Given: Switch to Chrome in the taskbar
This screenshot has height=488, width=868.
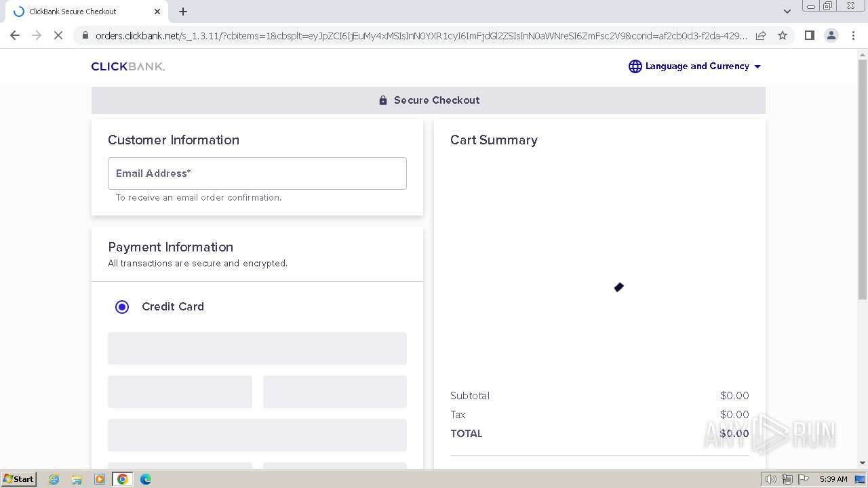Looking at the screenshot, I should 123,479.
